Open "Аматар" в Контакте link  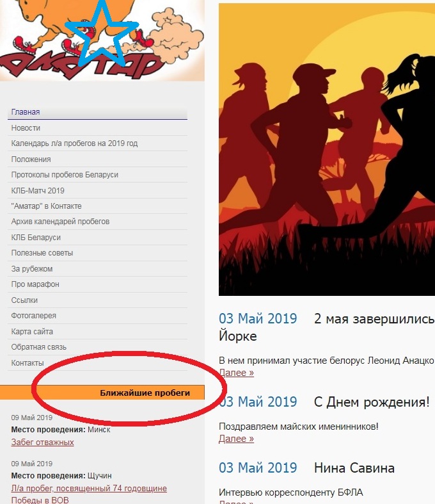click(x=47, y=206)
